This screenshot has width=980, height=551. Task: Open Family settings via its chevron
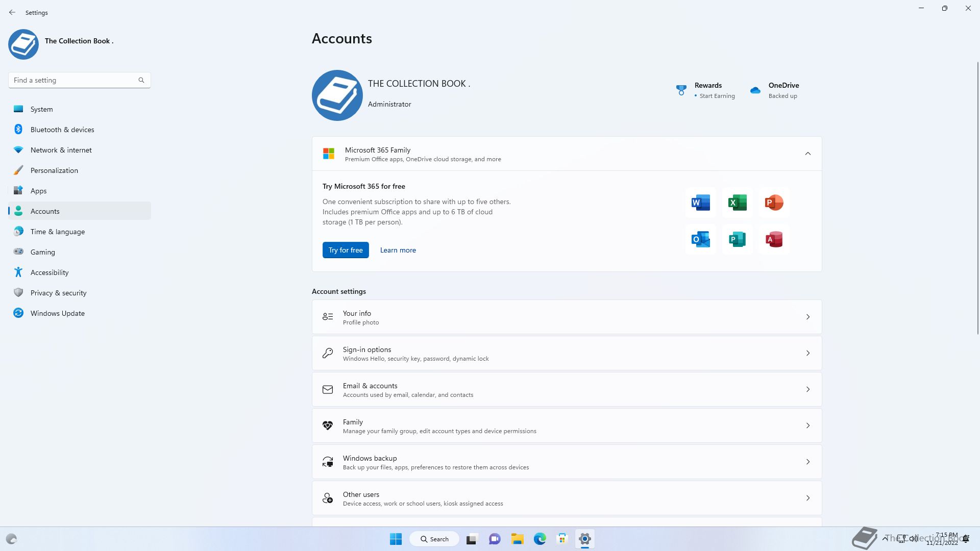[808, 425]
